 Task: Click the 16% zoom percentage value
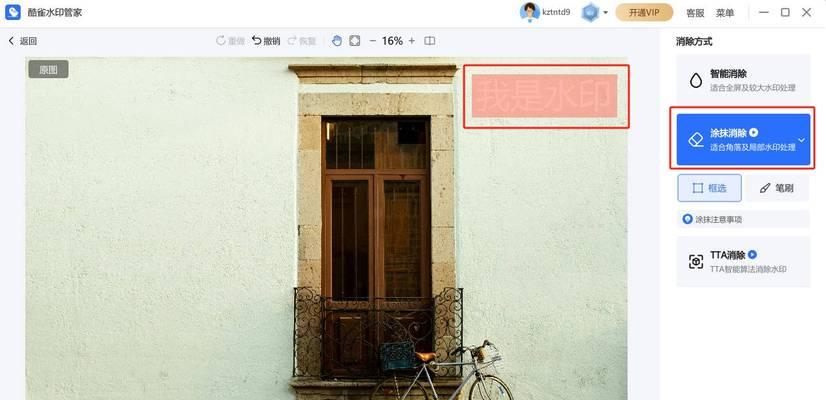pos(392,41)
